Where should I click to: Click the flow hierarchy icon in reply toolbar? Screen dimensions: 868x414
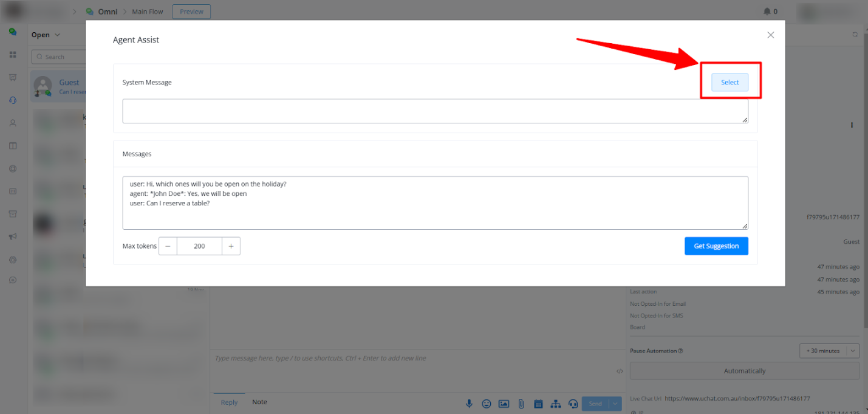[555, 404]
